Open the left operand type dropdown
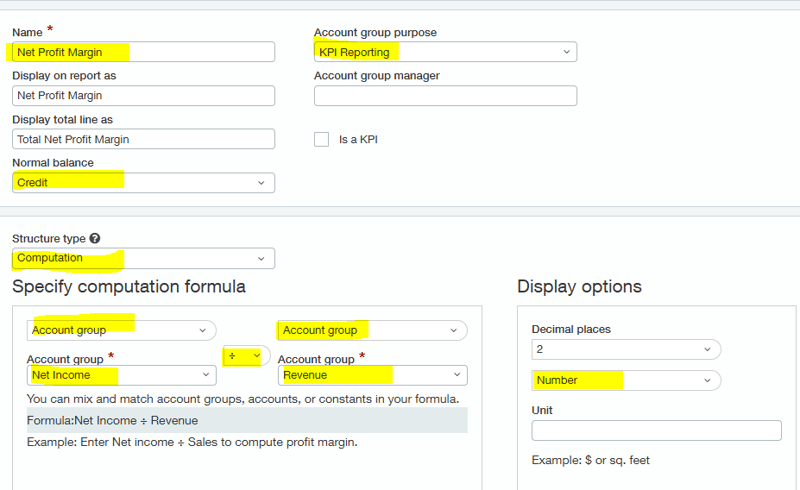 pos(121,330)
